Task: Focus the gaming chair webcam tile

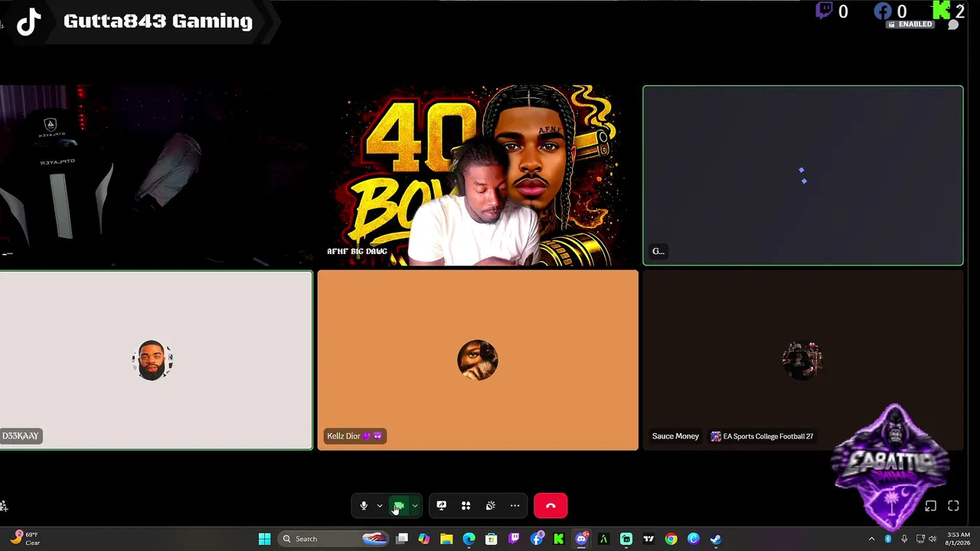Action: (156, 175)
